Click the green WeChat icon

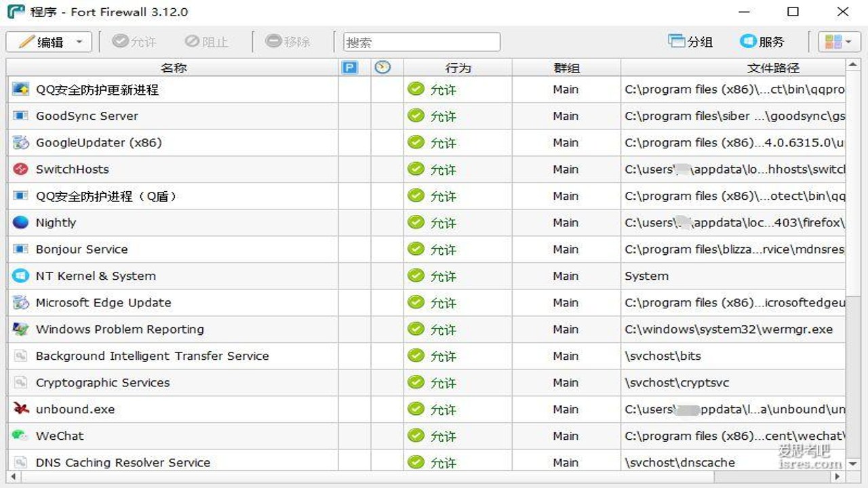pyautogui.click(x=21, y=436)
